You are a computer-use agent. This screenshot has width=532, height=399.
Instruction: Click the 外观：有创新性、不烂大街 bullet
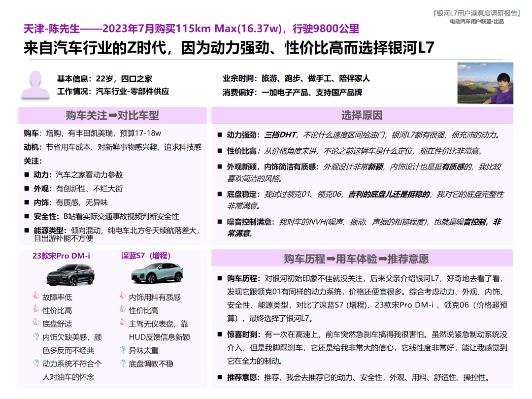click(73, 189)
